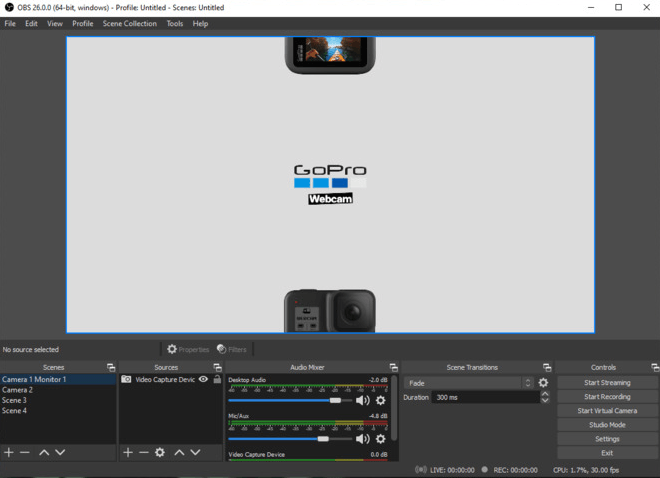Screen dimensions: 660x478
Task: Pop out the Audio Mixer dock
Action: click(394, 367)
